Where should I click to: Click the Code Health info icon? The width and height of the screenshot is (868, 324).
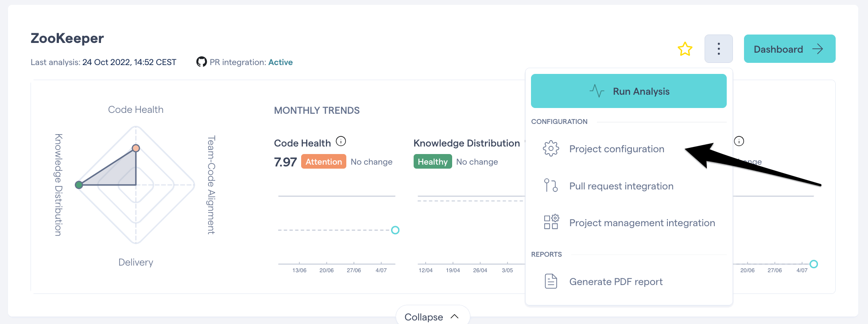(341, 141)
